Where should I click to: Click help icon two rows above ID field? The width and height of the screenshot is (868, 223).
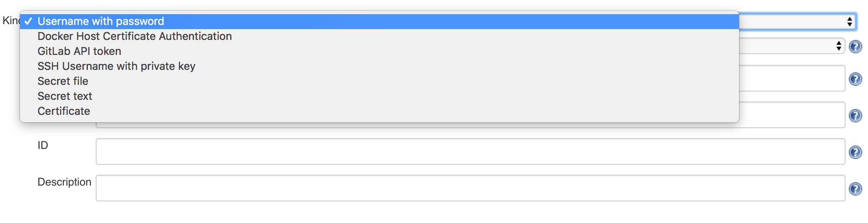click(x=855, y=79)
